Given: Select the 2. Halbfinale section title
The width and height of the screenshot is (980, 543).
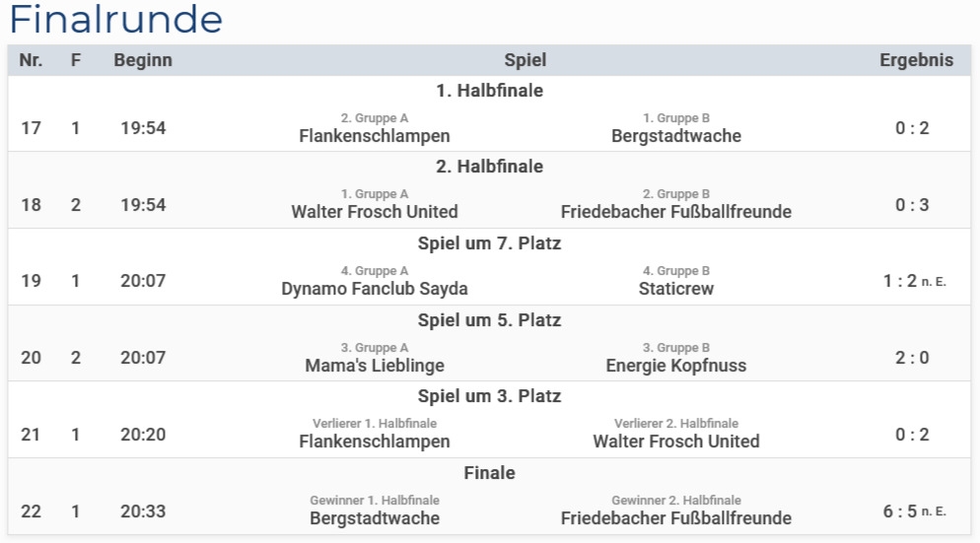Looking at the screenshot, I should point(489,167).
